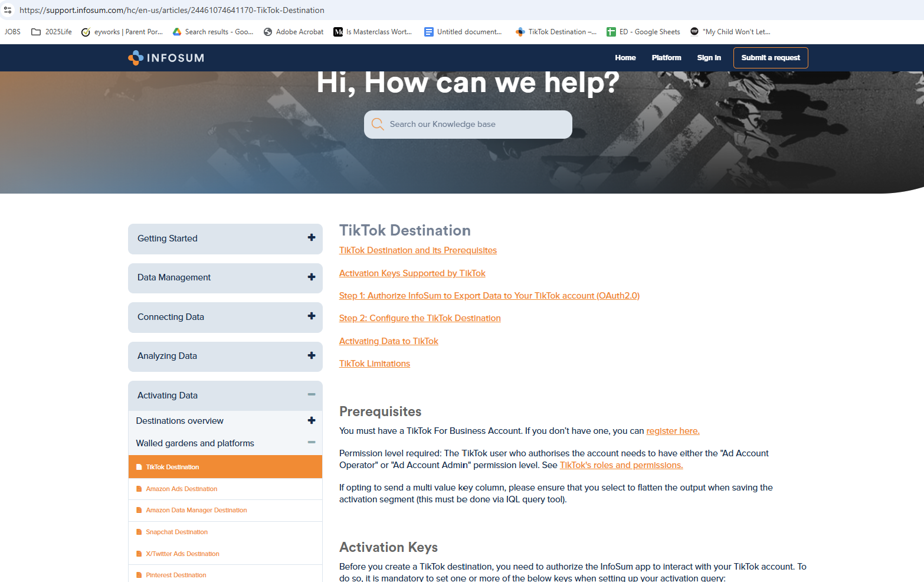
Task: Open Snapchat Destination article
Action: pos(177,532)
